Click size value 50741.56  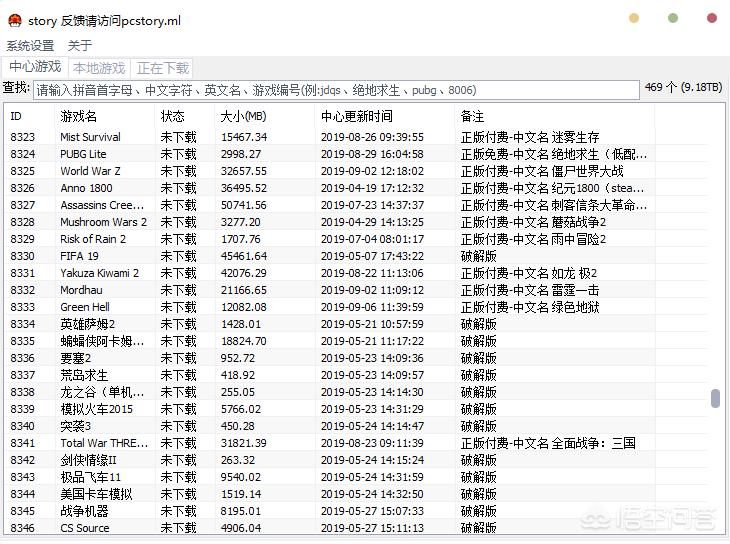243,205
